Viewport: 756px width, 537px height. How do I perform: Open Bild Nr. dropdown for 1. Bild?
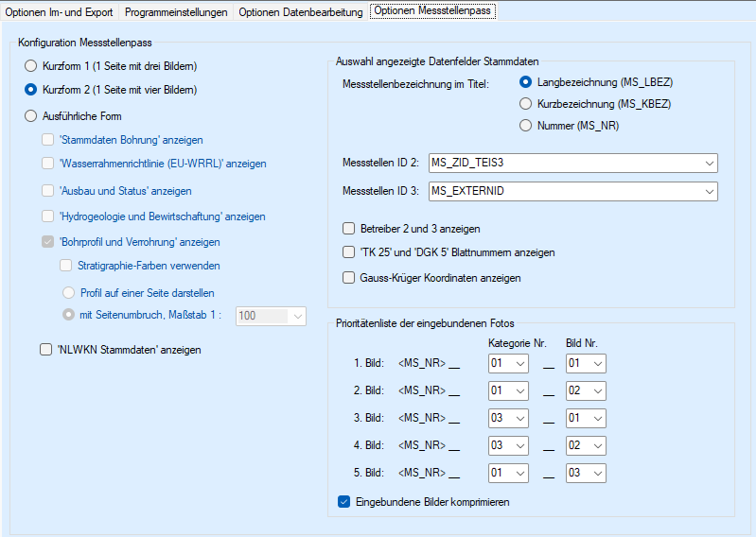tap(586, 364)
